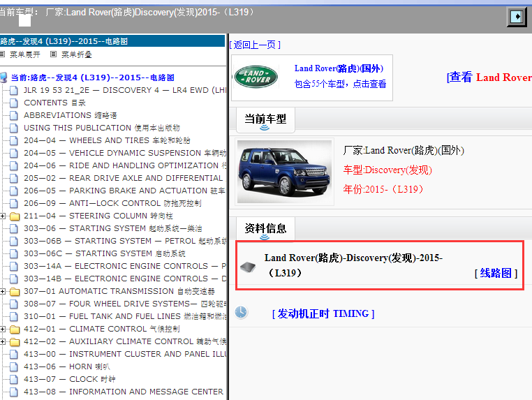Click the folder icon for 412-01 CLIMATE CONTROL
Viewport: 532px width, 400px height.
pos(15,329)
